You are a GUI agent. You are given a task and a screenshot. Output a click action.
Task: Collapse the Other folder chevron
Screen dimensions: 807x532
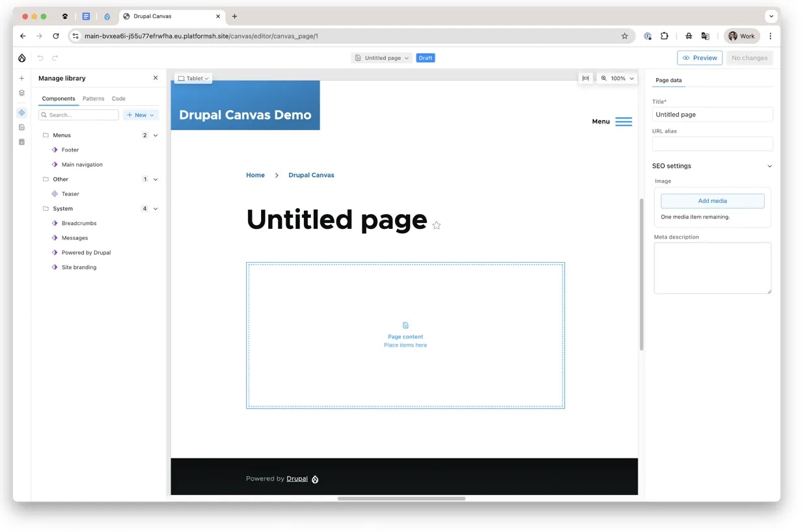tap(156, 180)
